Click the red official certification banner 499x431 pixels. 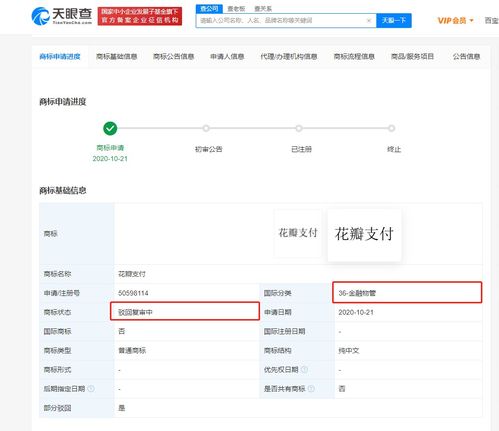pos(140,16)
